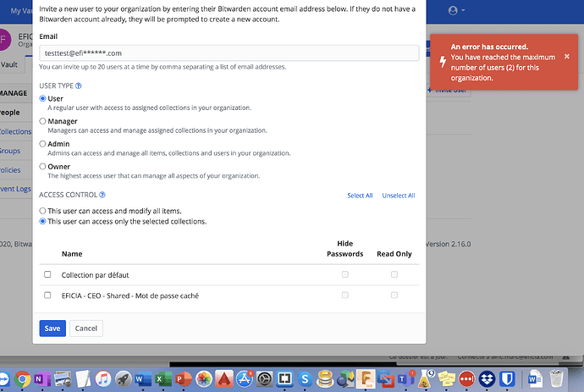Select access only selected collections option

click(43, 221)
